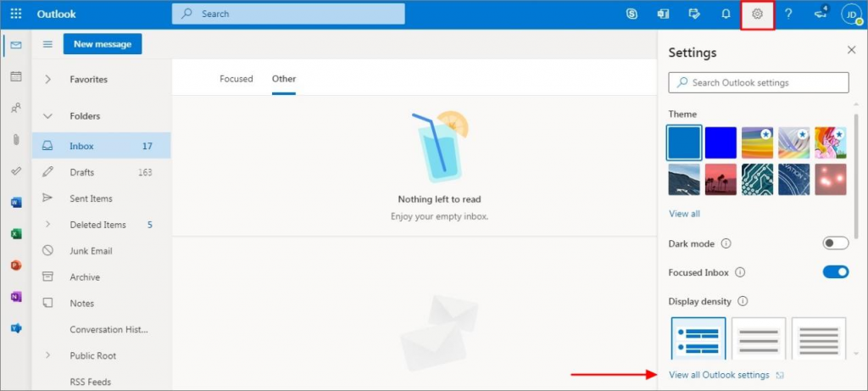Launch OneNote from the left rail
868x391 pixels.
16,297
